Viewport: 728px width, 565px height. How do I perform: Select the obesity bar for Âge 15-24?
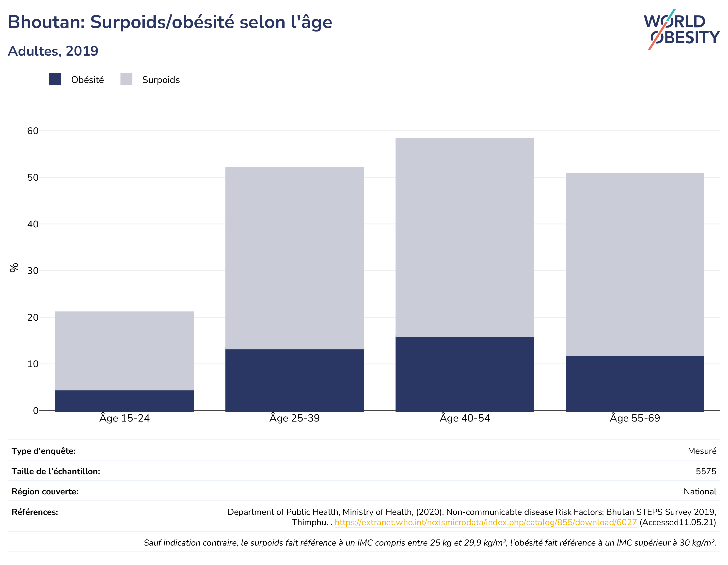(124, 401)
